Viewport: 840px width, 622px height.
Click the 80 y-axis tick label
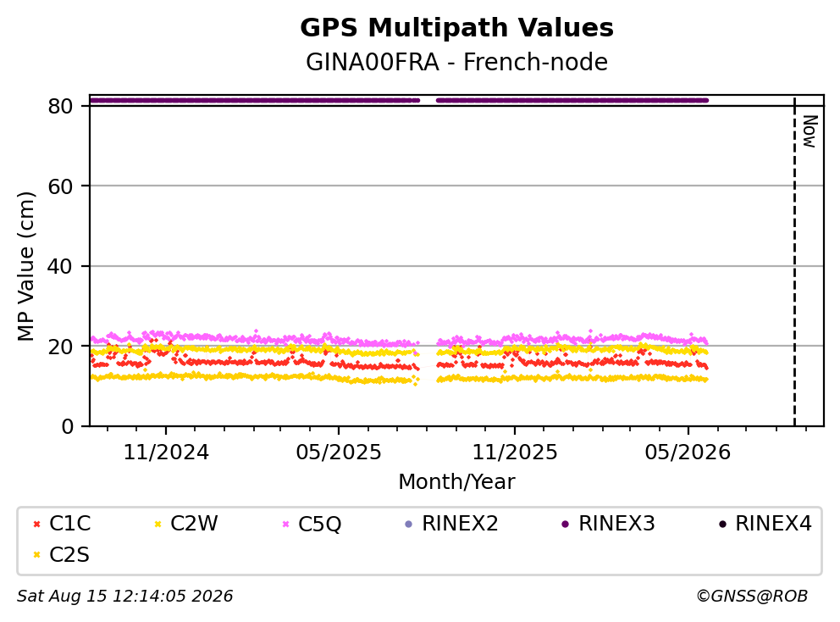60,106
